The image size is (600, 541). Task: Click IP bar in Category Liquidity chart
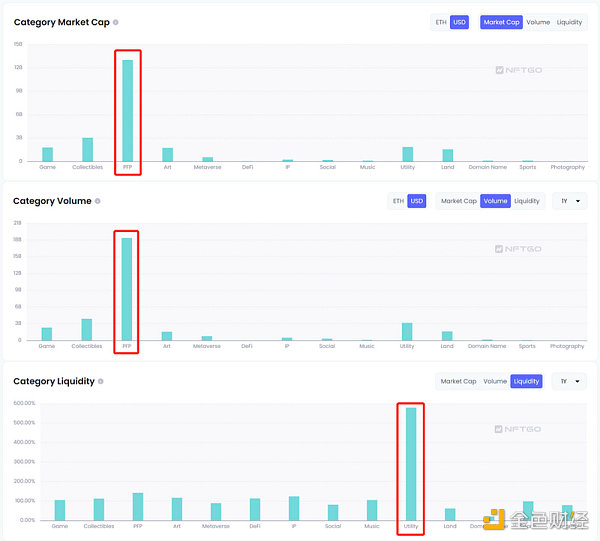point(294,508)
